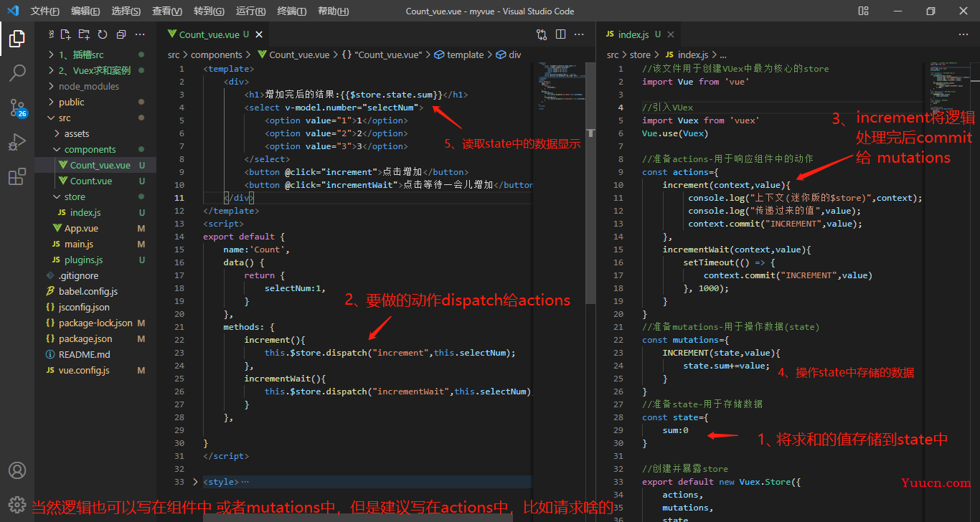Open the 文件(F) menu
The height and width of the screenshot is (522, 980).
coord(45,11)
